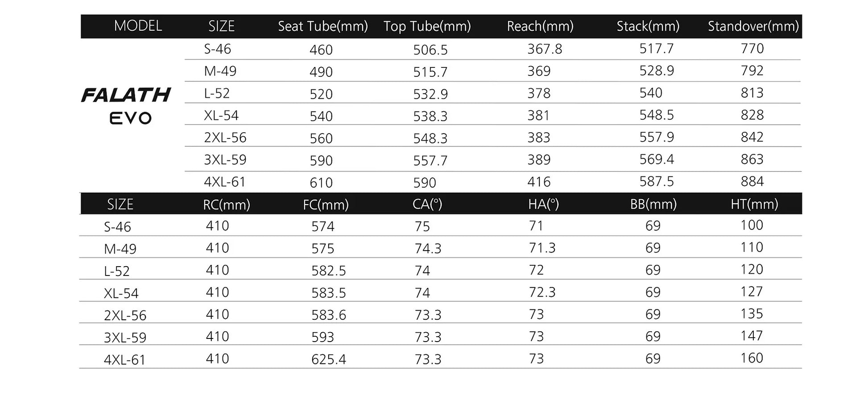This screenshot has width=868, height=401.
Task: Click the HT(mm) column header
Action: click(754, 204)
